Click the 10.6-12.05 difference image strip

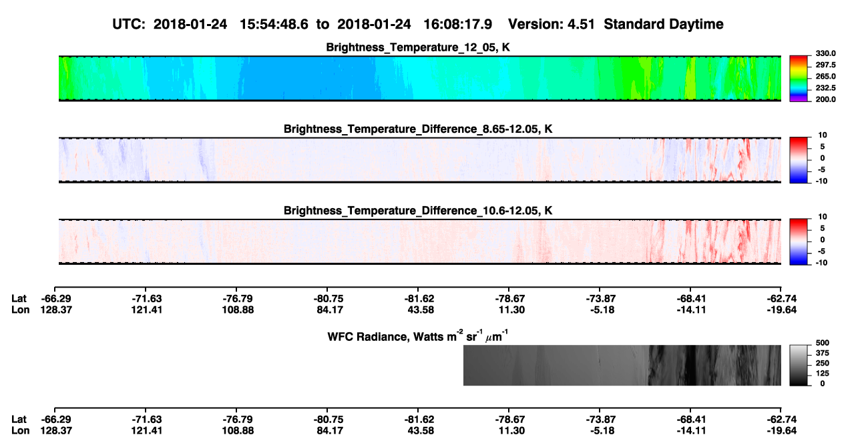point(420,242)
